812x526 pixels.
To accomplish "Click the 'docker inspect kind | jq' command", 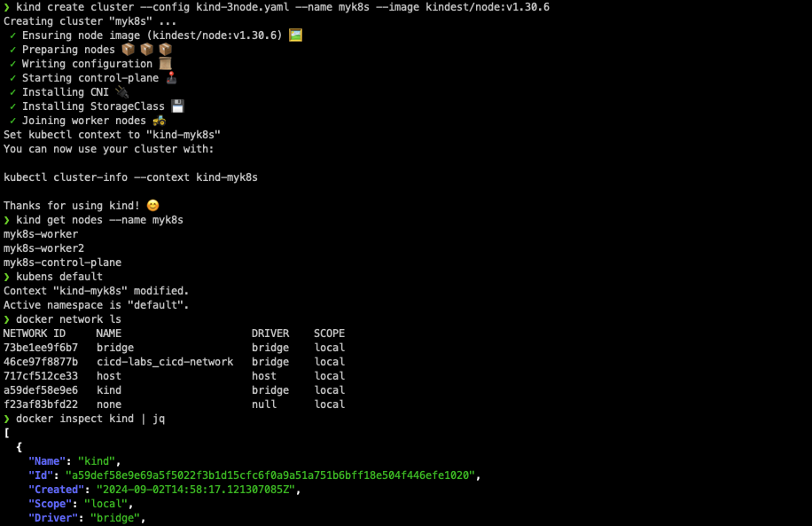I will click(x=90, y=419).
